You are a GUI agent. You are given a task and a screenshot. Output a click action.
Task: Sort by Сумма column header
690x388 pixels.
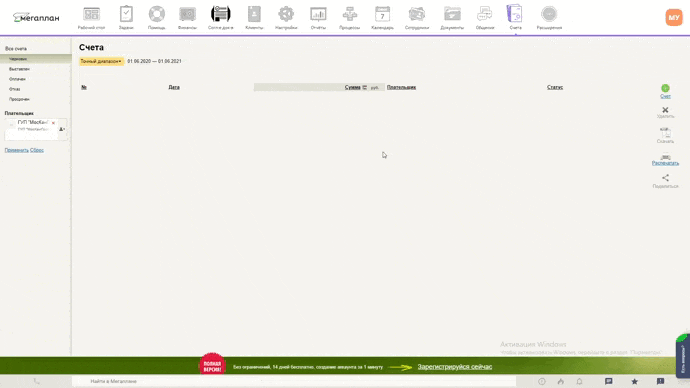(x=352, y=87)
